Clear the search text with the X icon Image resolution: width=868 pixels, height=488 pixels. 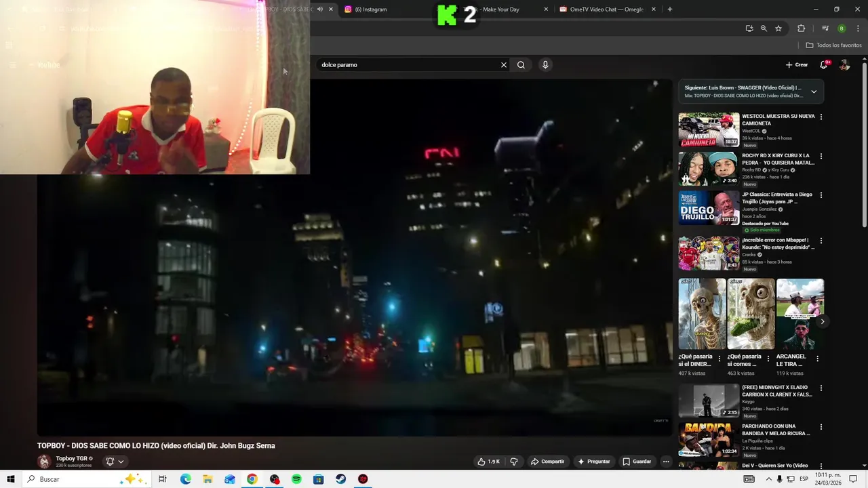point(504,65)
